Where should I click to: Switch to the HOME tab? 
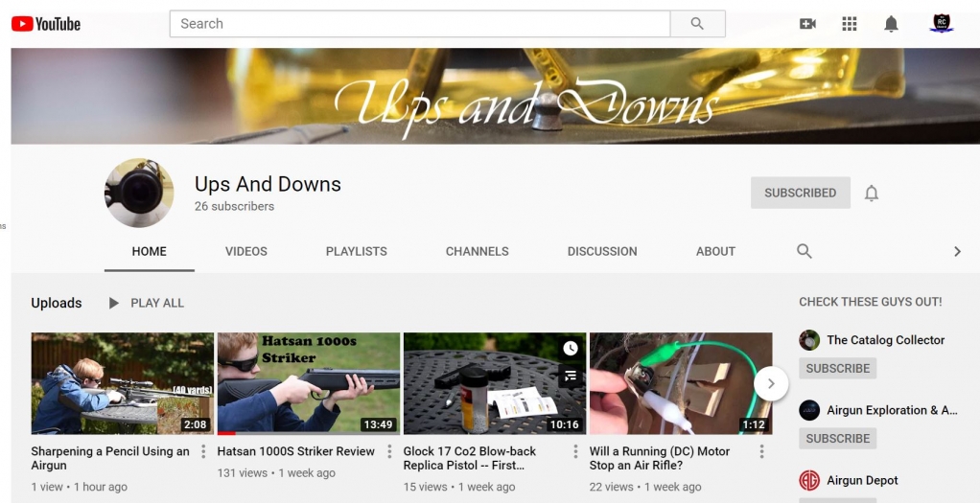click(150, 251)
